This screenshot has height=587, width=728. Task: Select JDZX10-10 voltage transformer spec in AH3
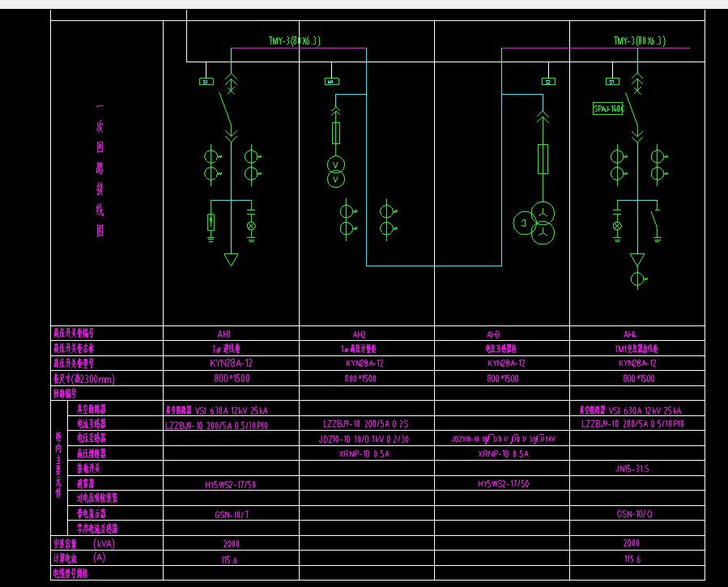click(x=504, y=439)
